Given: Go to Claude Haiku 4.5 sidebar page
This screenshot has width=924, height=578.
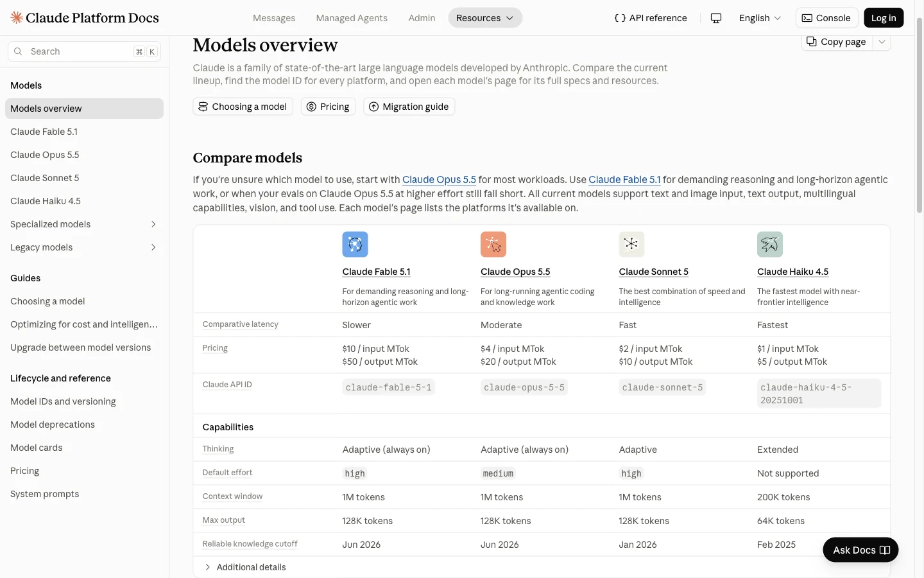Looking at the screenshot, I should 84,201.
